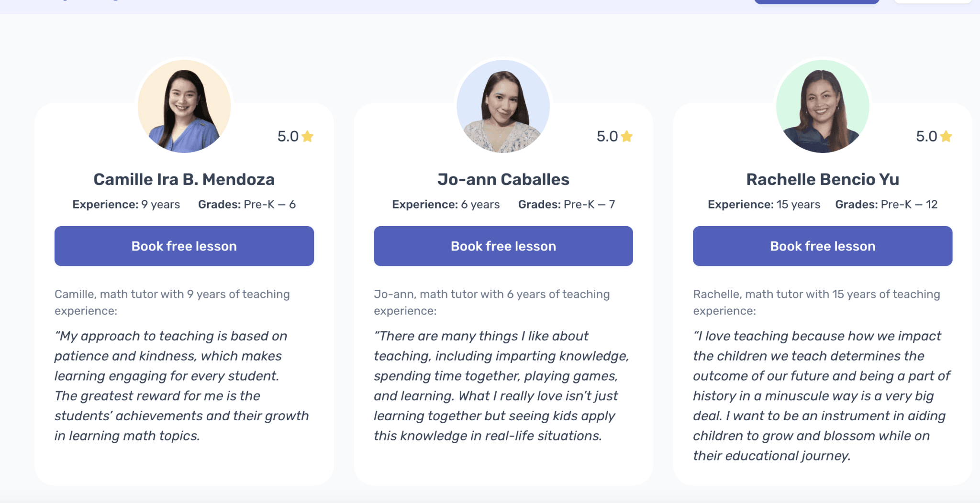Click Rachelle's quote about impacting children
This screenshot has width=980, height=503.
(x=821, y=396)
